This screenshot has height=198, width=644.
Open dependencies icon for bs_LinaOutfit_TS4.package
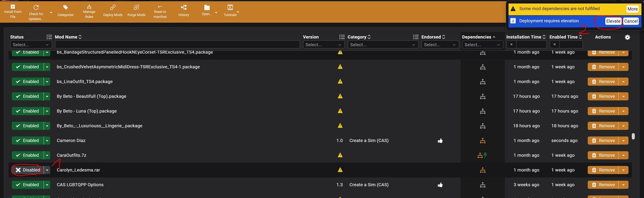click(x=483, y=82)
